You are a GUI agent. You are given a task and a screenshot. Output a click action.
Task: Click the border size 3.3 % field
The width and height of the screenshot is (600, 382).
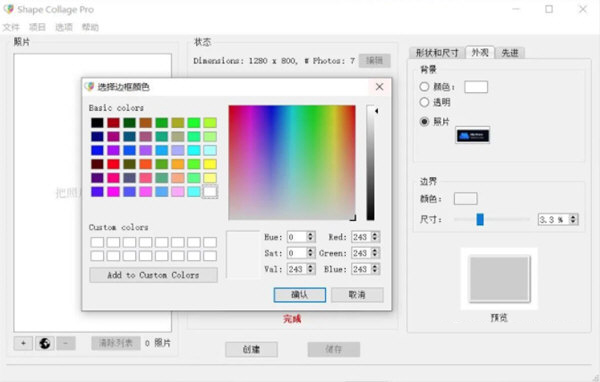[x=553, y=219]
